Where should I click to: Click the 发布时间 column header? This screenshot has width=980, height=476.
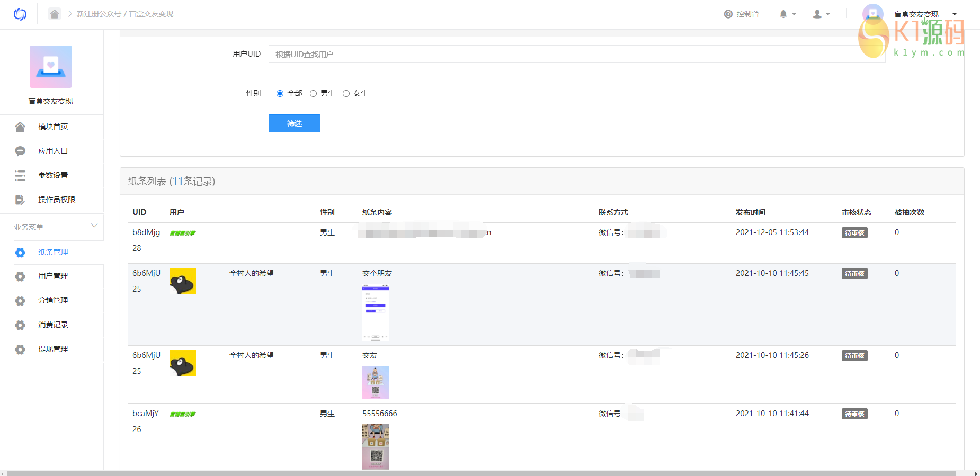(x=751, y=212)
